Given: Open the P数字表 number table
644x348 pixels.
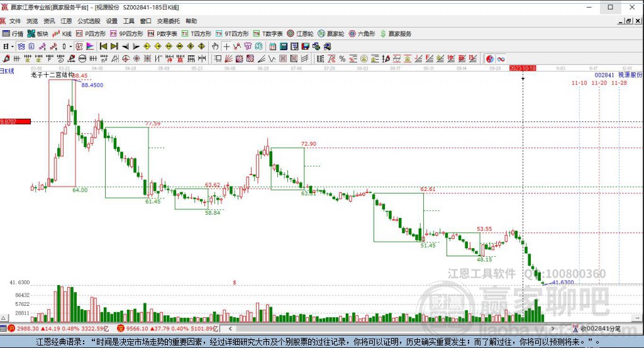Looking at the screenshot, I should pos(162,34).
